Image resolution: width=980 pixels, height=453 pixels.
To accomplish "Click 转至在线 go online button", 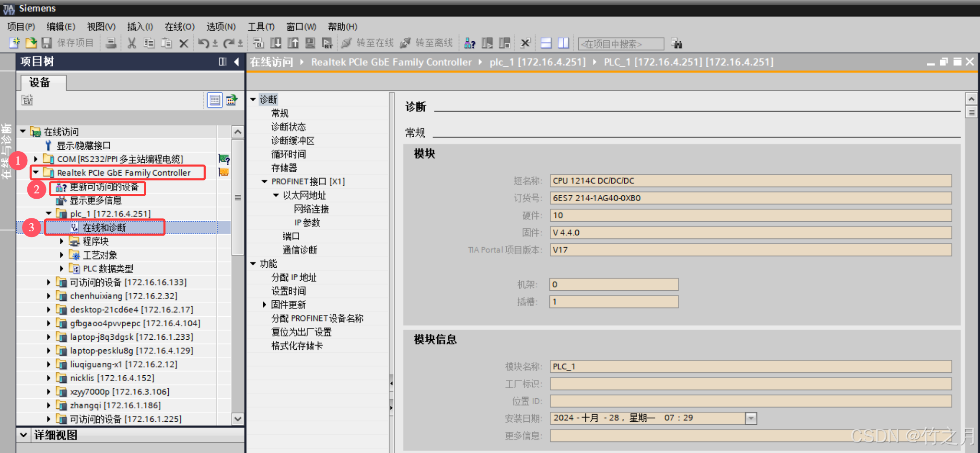I will point(368,43).
